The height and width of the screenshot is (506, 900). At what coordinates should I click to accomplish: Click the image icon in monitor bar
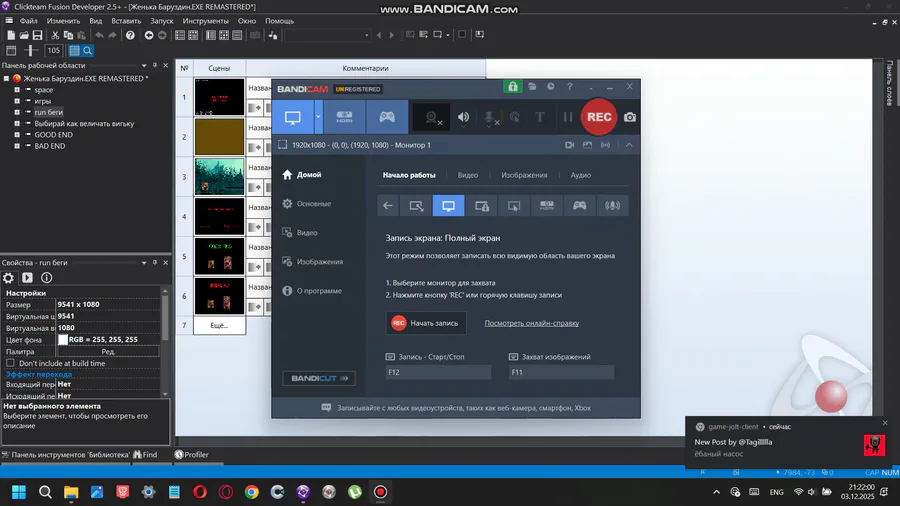tap(587, 145)
